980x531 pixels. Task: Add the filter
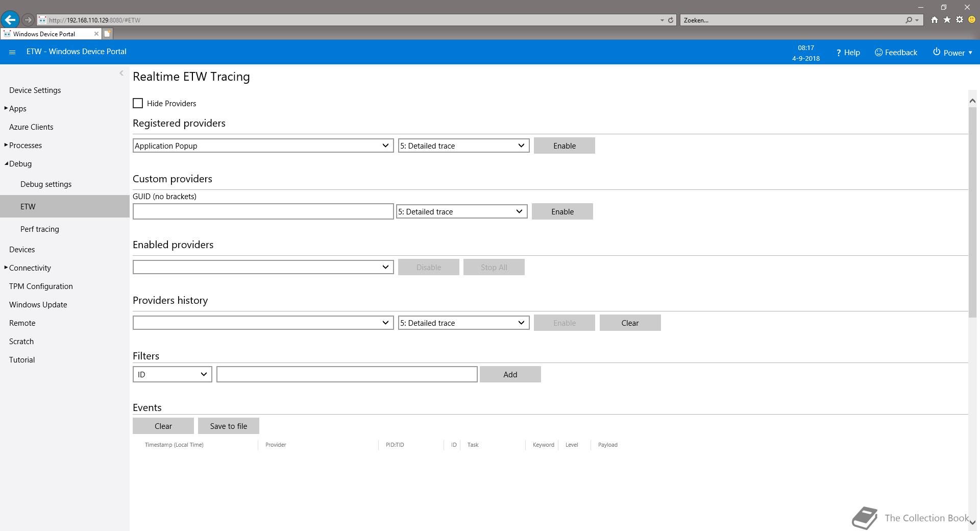(510, 374)
